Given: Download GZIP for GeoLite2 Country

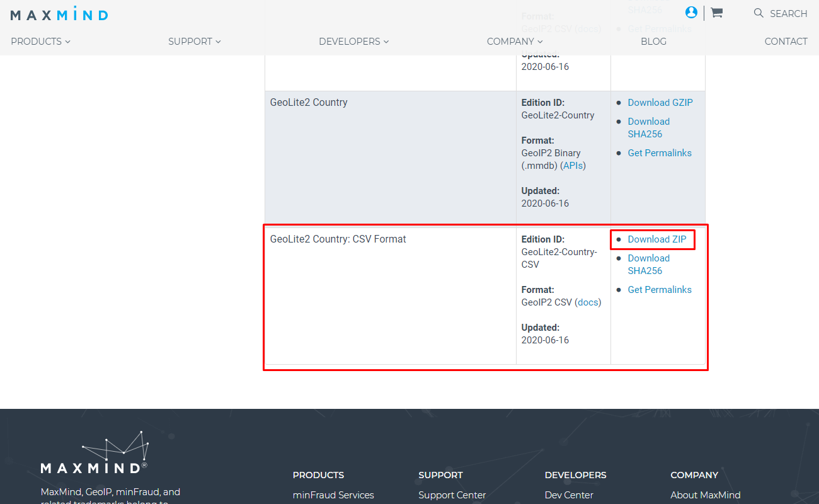Looking at the screenshot, I should click(660, 103).
